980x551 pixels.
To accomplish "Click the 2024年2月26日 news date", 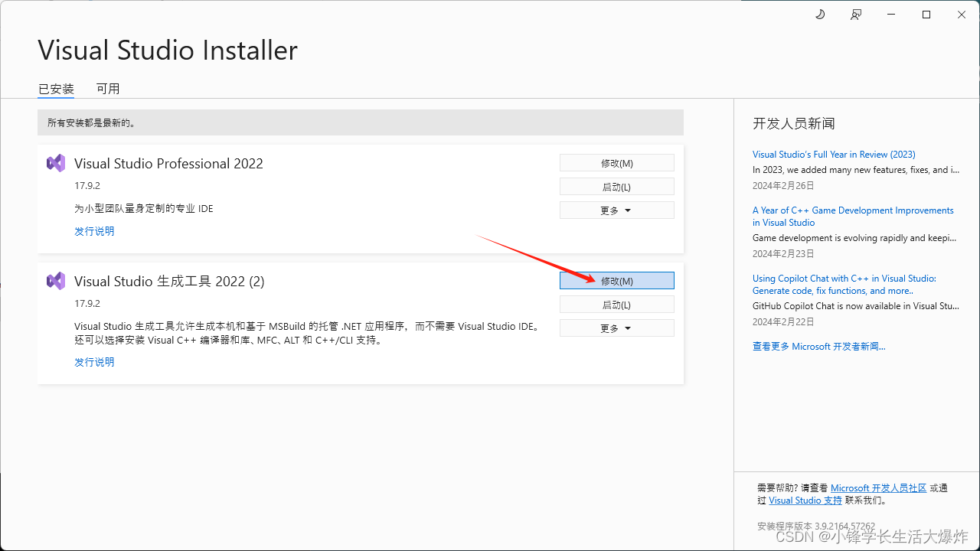I will (783, 186).
